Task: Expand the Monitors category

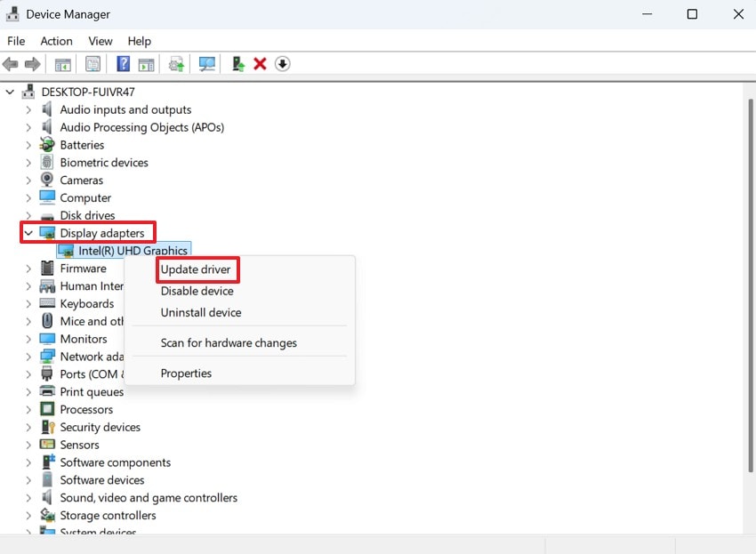Action: click(x=28, y=339)
